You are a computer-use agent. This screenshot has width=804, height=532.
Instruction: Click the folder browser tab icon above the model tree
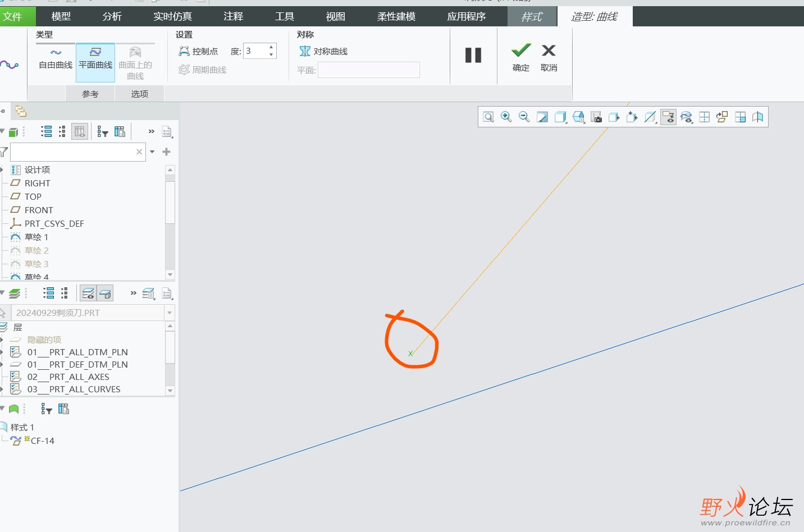point(21,111)
